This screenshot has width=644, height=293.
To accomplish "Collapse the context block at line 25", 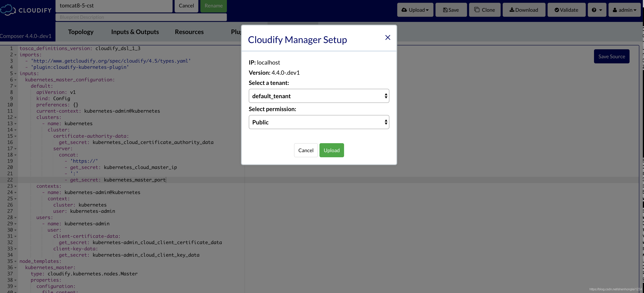I will (15, 199).
